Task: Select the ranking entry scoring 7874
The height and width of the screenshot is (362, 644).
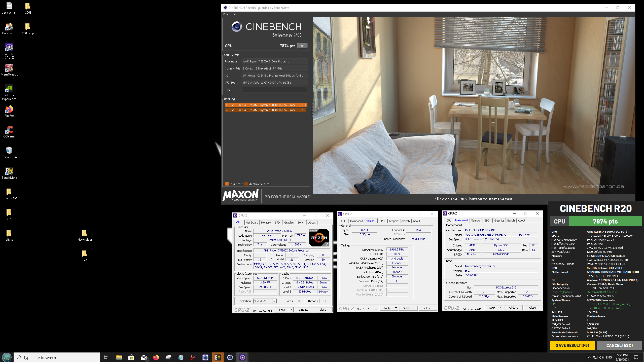Action: (x=266, y=105)
